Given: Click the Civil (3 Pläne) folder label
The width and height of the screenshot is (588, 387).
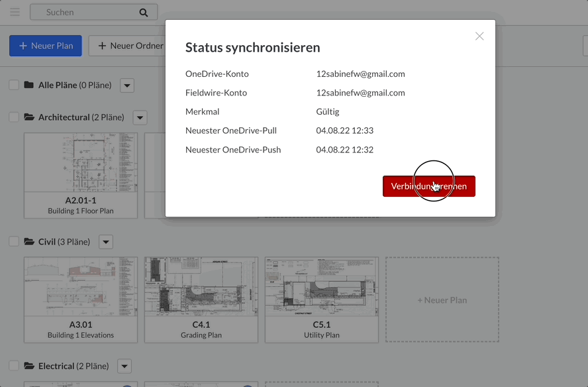Looking at the screenshot, I should point(64,241).
